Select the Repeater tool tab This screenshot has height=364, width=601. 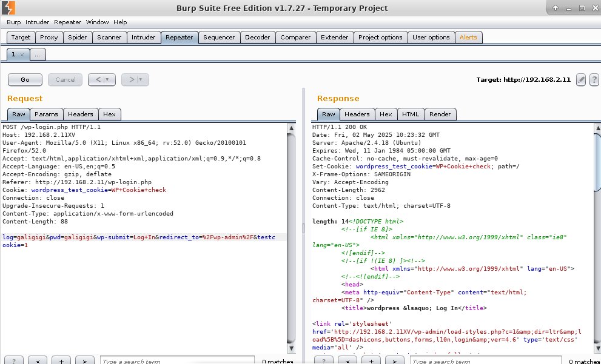180,37
